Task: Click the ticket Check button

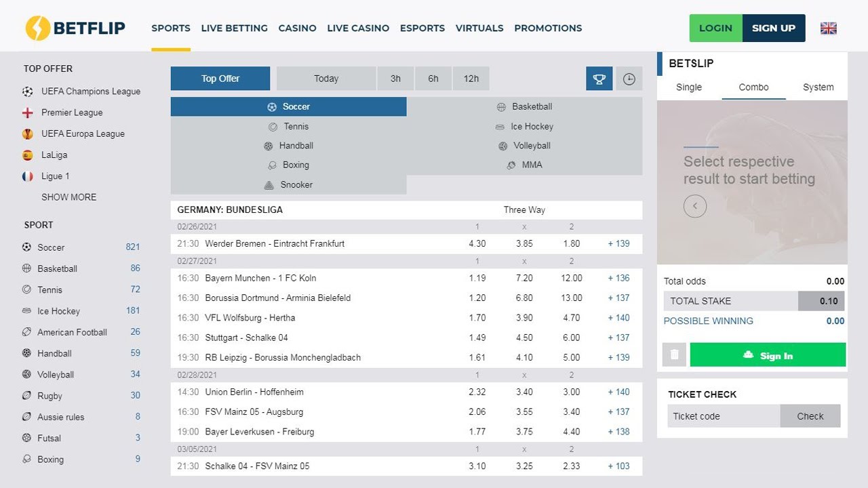Action: click(810, 416)
